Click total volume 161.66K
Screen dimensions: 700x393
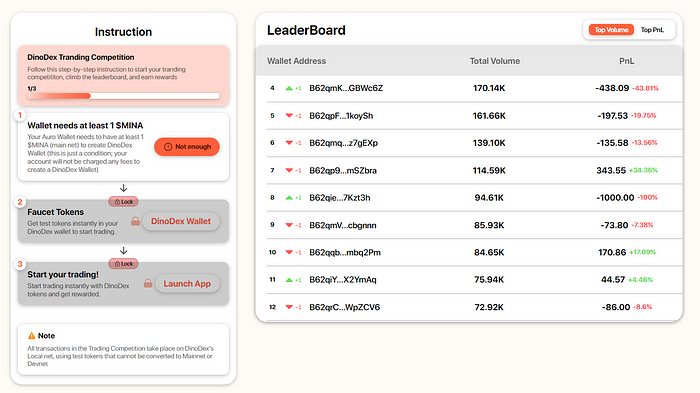(x=489, y=116)
